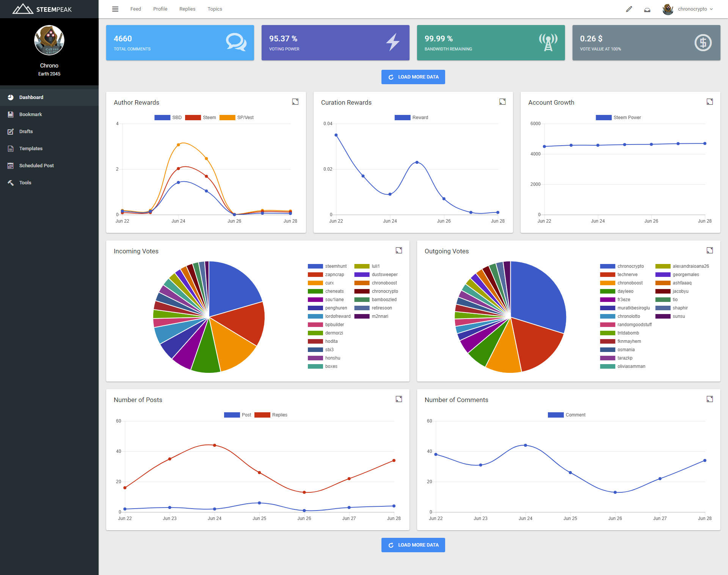The width and height of the screenshot is (728, 575).
Task: Open the Tools sidebar entry
Action: [25, 182]
